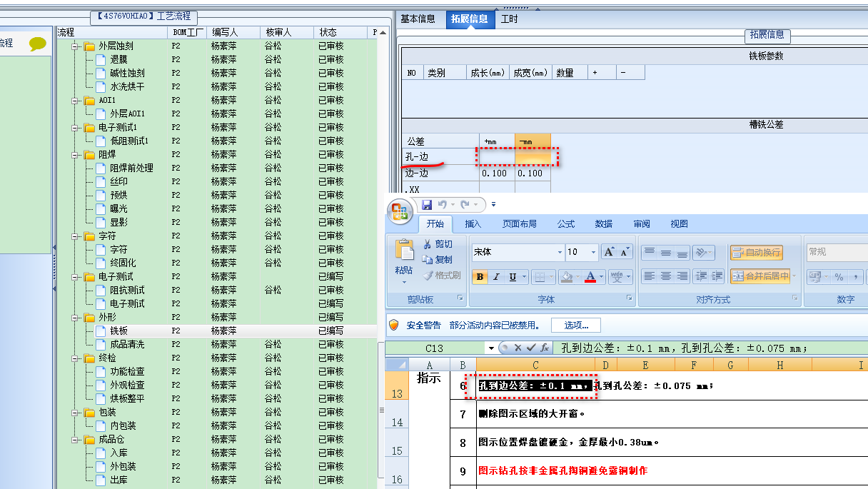
Task: Click the Redo arrow in Excel
Action: pyautogui.click(x=464, y=205)
